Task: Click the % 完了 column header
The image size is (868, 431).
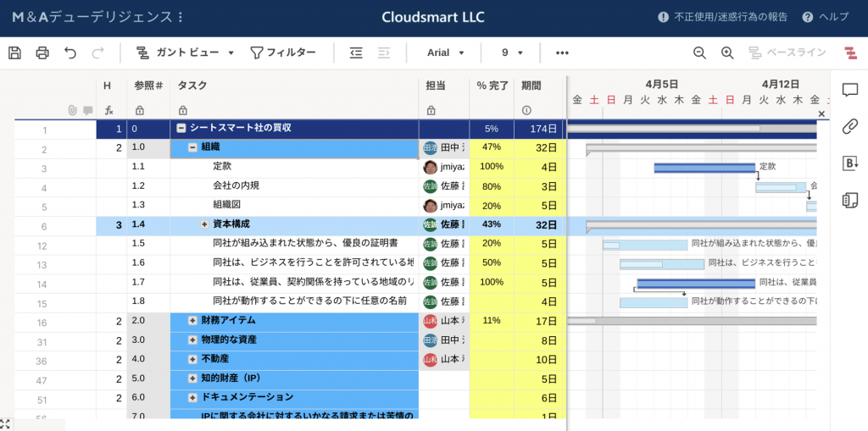Action: 492,86
